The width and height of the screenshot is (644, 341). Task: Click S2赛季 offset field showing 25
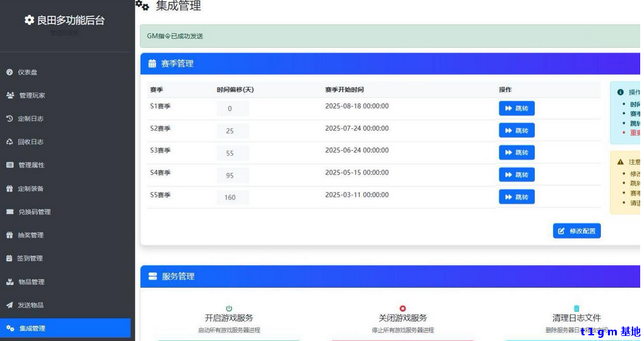click(x=232, y=131)
